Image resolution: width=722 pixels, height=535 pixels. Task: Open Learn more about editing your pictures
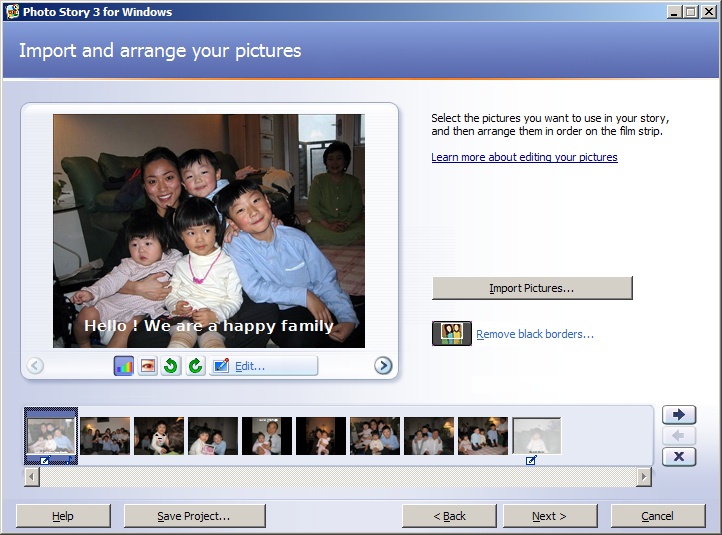524,157
